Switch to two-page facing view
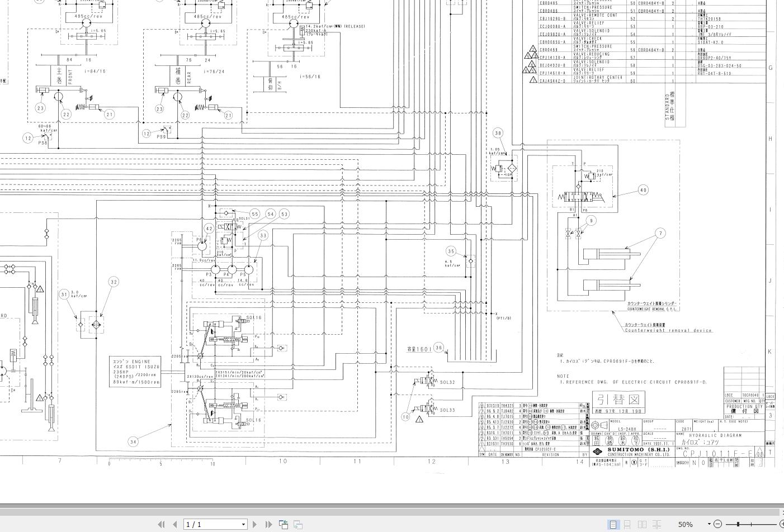Viewport: 784px width, 532px height. point(642,524)
